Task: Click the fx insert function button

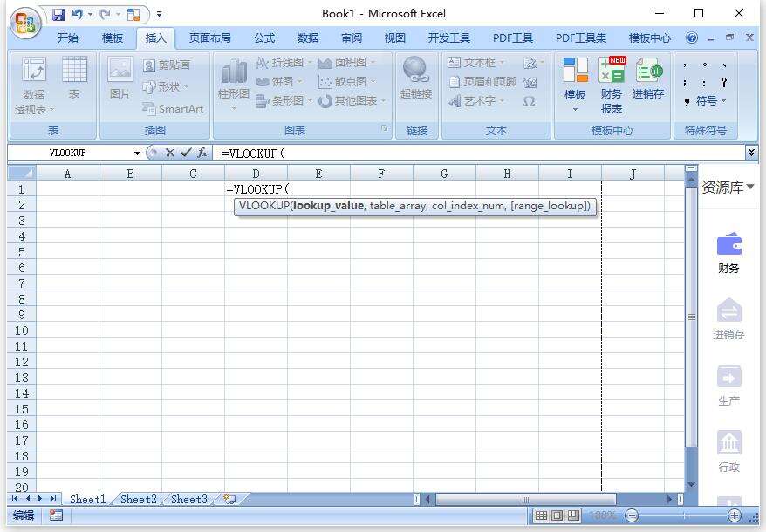Action: point(202,153)
